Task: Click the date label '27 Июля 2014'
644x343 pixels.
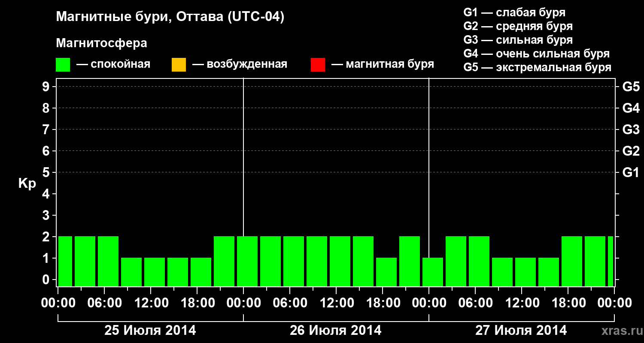Action: 521,331
